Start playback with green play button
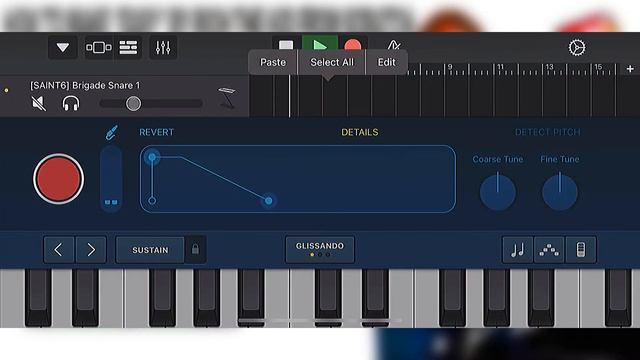The height and width of the screenshot is (360, 640). click(320, 44)
